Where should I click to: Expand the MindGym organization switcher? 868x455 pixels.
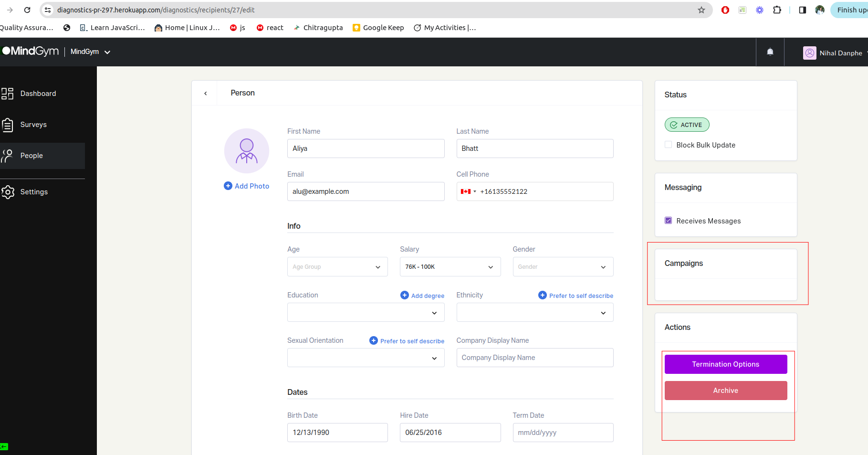(x=90, y=52)
